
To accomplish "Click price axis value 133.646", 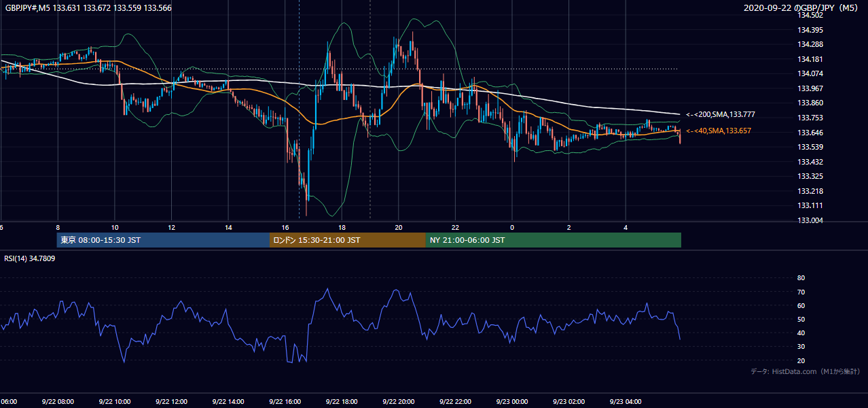I will (810, 133).
